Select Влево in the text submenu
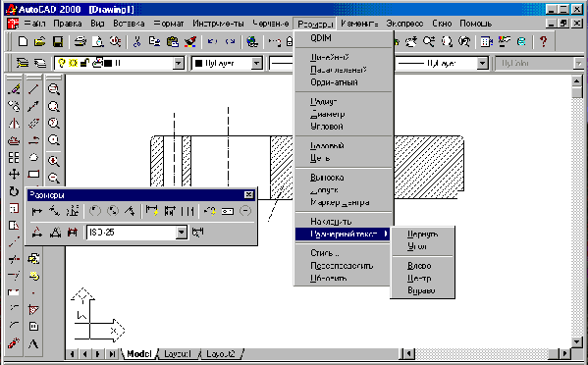The width and height of the screenshot is (588, 365). [419, 266]
